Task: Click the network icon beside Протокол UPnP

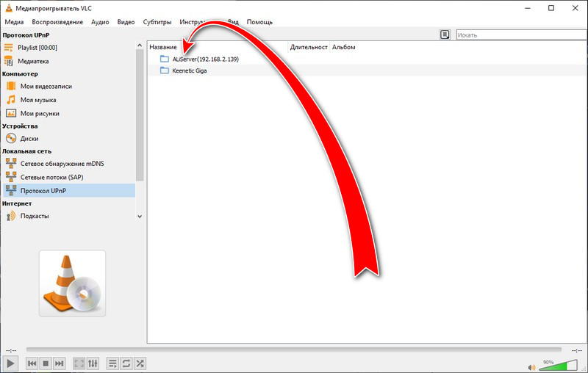Action: (11, 190)
